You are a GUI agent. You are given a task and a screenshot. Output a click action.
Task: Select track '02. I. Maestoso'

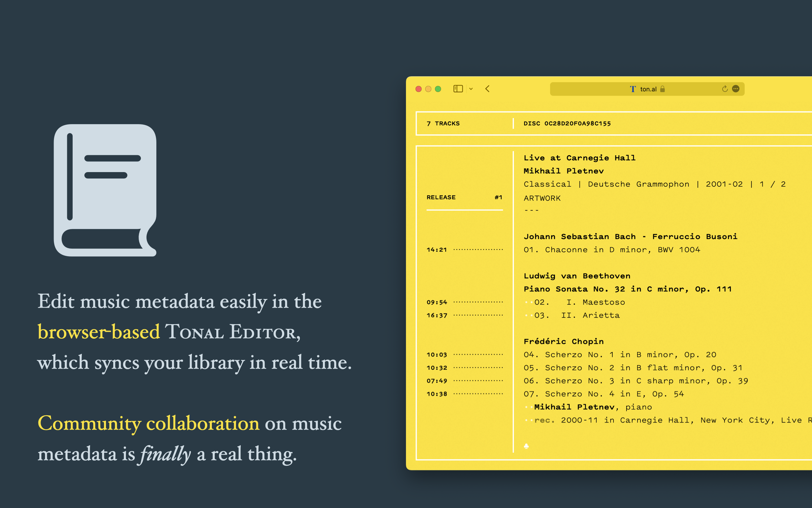pyautogui.click(x=580, y=302)
